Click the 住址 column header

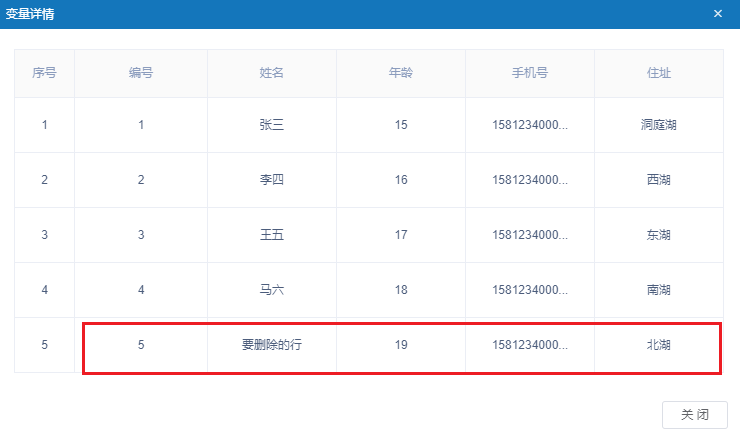[659, 73]
